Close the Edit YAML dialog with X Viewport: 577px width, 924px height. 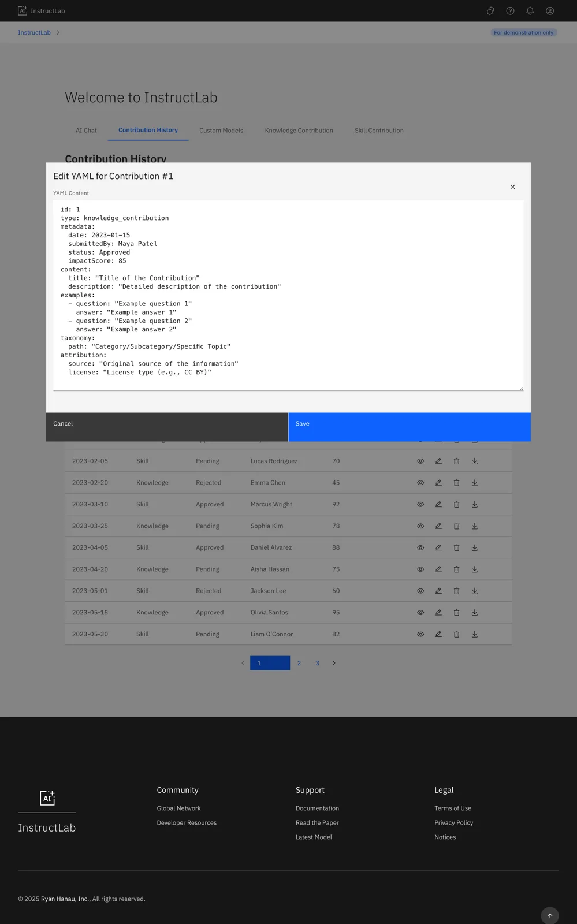tap(513, 187)
